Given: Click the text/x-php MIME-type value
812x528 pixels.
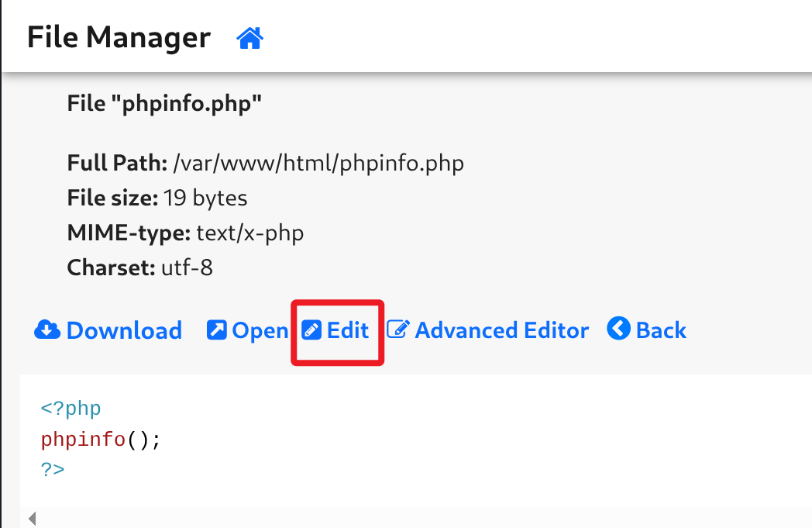Looking at the screenshot, I should click(250, 233).
